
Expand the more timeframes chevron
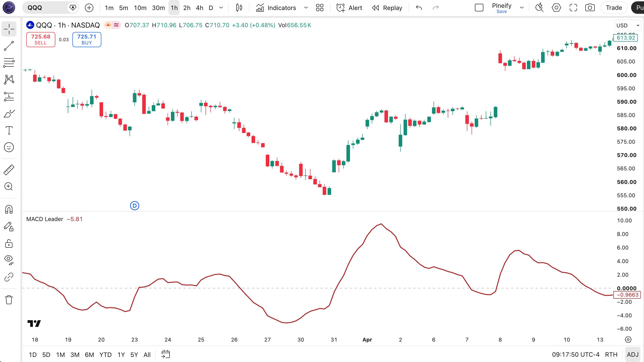(x=221, y=8)
